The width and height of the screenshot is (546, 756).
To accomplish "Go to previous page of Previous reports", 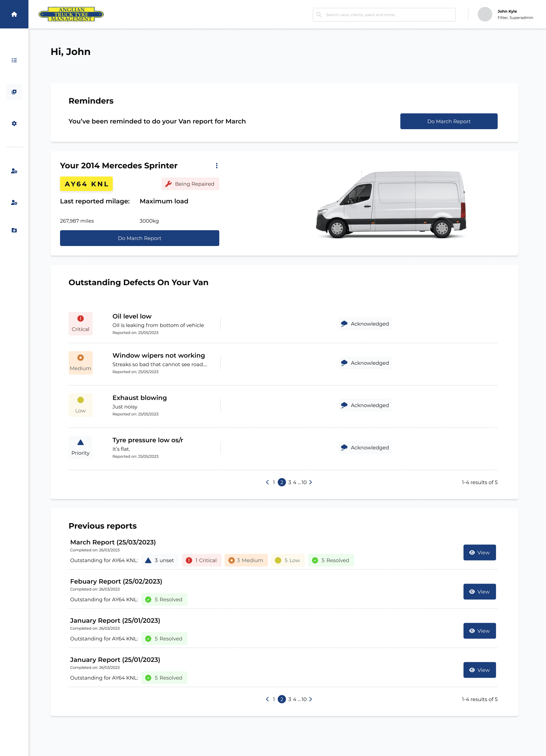I will (x=267, y=699).
